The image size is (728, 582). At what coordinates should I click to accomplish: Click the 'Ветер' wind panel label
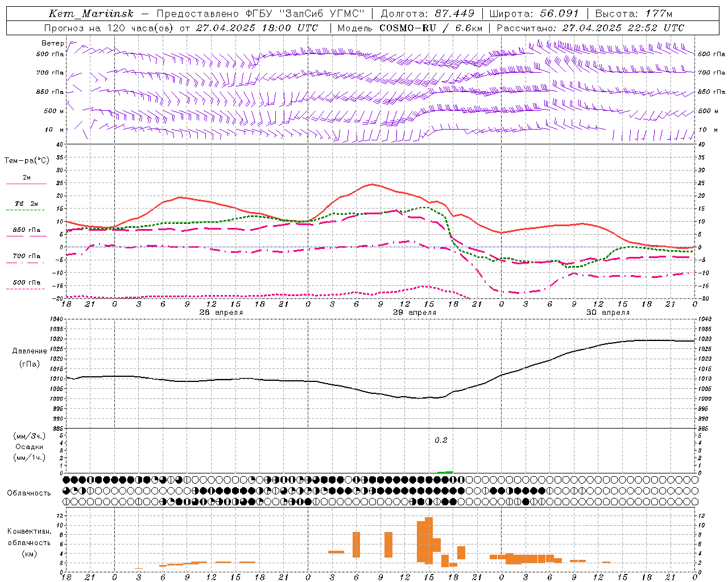(x=52, y=43)
